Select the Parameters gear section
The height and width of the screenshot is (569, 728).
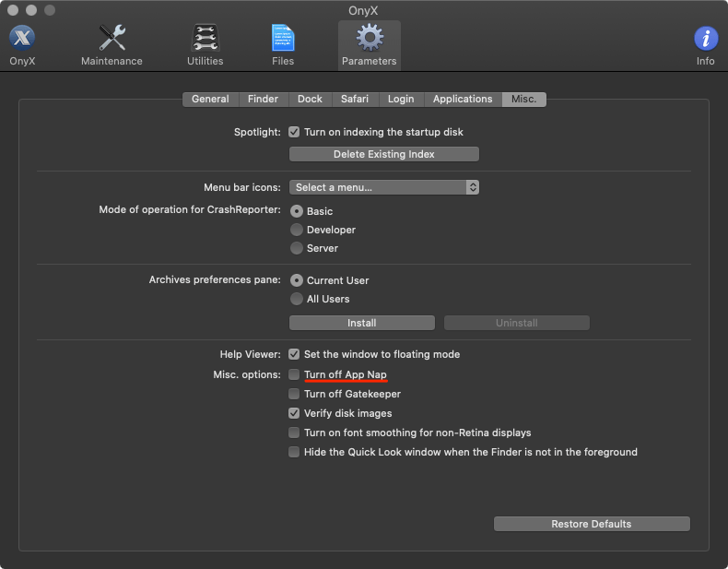[x=370, y=45]
